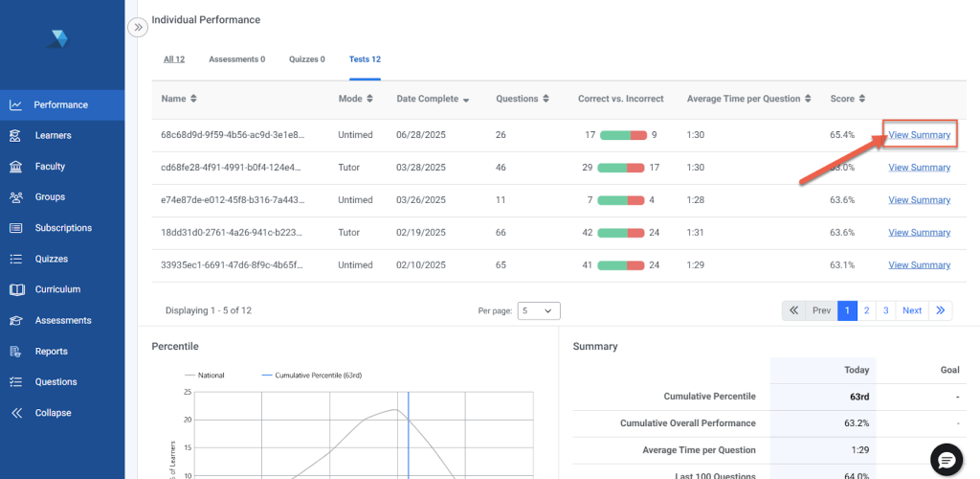This screenshot has width=980, height=479.
Task: Click the Performance chart icon in sidebar
Action: tap(15, 105)
